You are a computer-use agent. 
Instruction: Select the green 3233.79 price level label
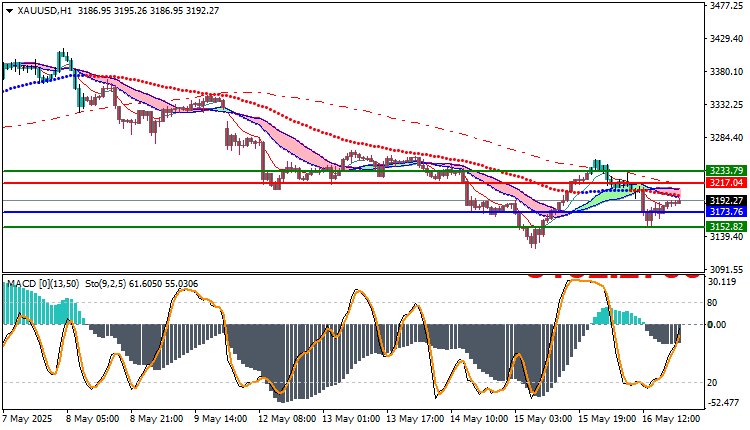[727, 171]
